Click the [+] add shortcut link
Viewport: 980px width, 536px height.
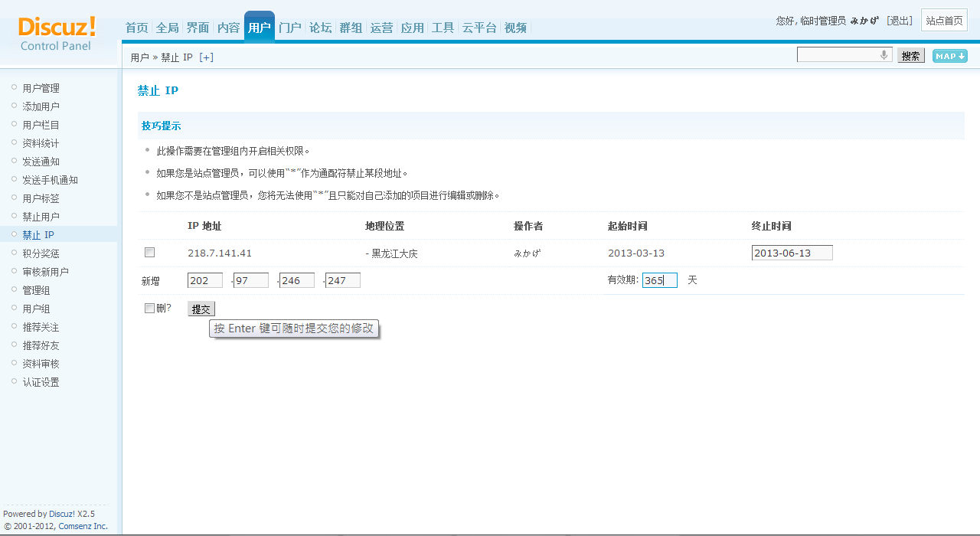coord(206,57)
